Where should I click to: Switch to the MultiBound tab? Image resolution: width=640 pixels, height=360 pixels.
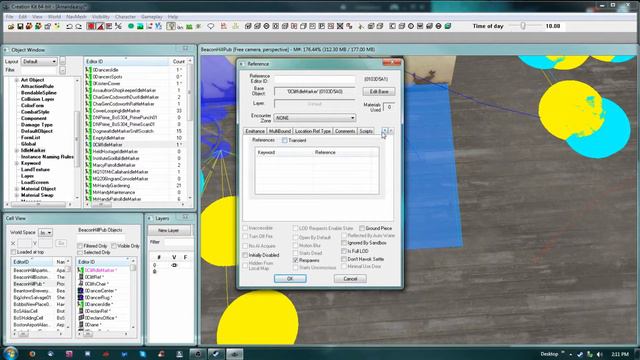[x=280, y=131]
